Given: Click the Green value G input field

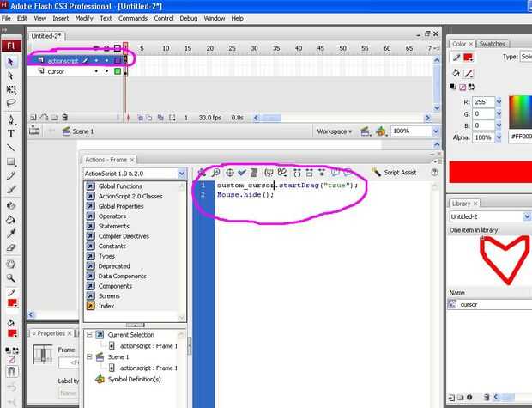Looking at the screenshot, I should pos(483,113).
